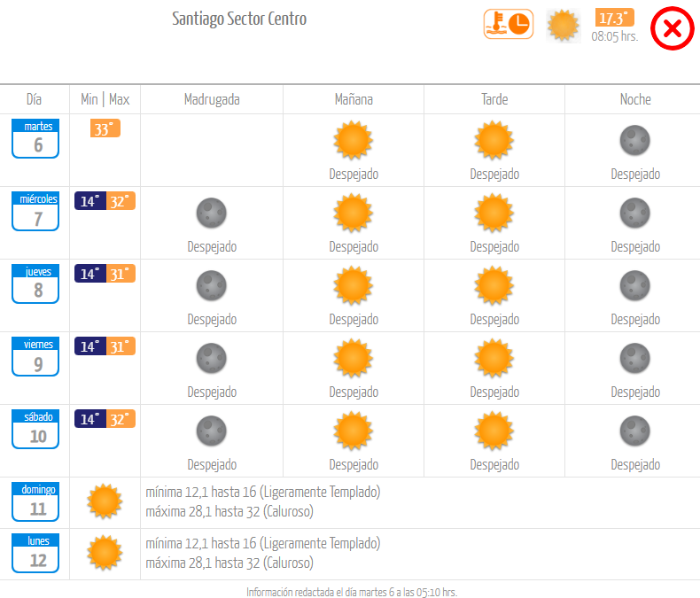Click the current sunny weather icon at top
This screenshot has height=598, width=700.
tap(564, 26)
